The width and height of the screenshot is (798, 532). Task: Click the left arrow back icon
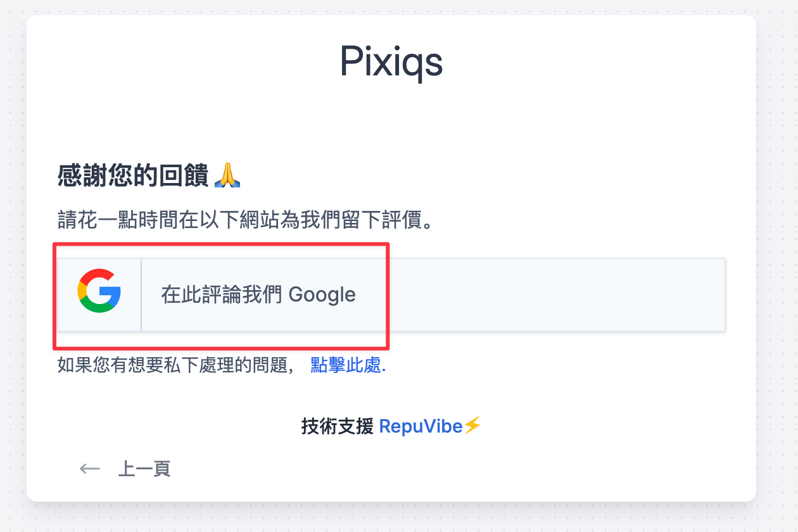pos(90,469)
